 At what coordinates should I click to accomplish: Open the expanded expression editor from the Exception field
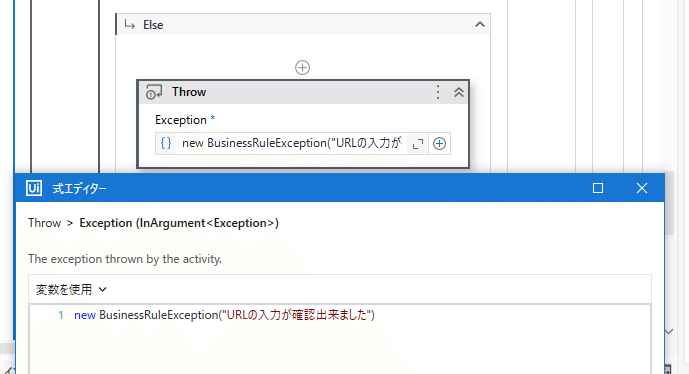417,144
